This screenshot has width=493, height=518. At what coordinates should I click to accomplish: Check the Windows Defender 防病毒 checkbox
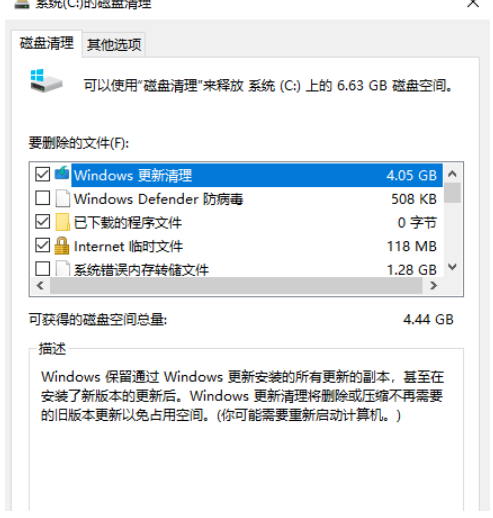[x=42, y=198]
